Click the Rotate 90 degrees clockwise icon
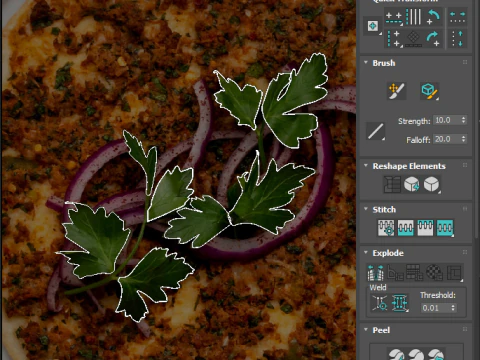 click(433, 39)
